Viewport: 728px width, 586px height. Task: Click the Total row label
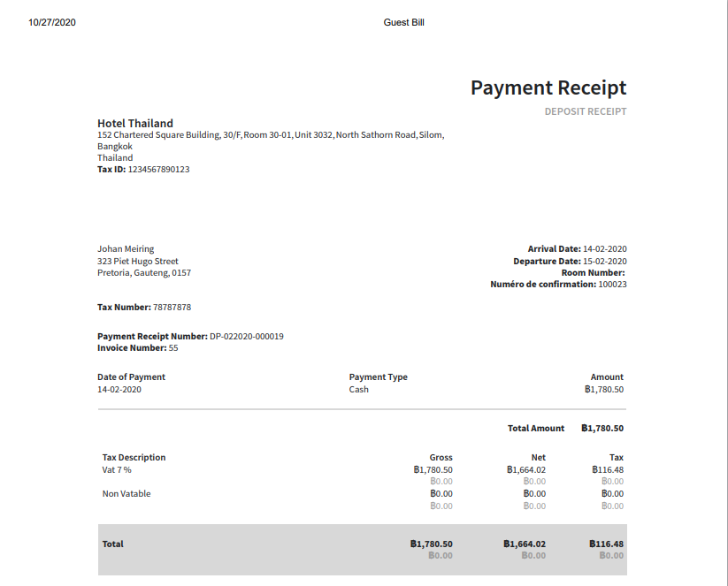tap(113, 544)
